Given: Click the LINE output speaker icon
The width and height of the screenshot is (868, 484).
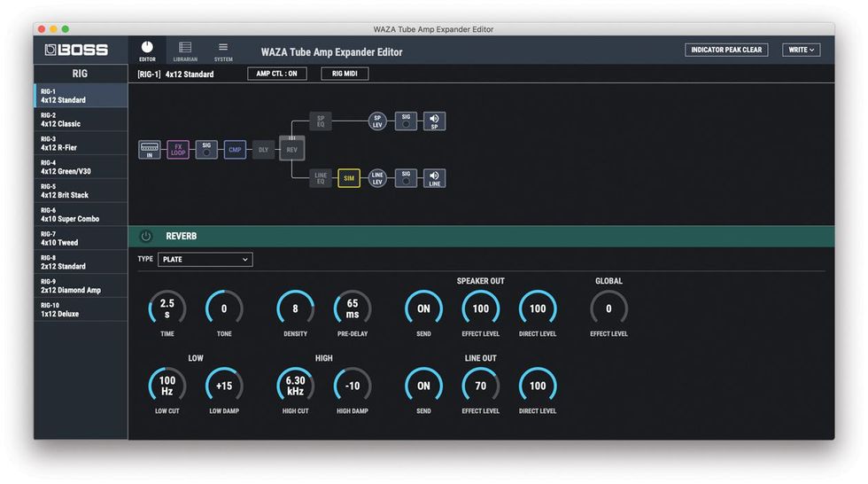Looking at the screenshot, I should (x=434, y=178).
